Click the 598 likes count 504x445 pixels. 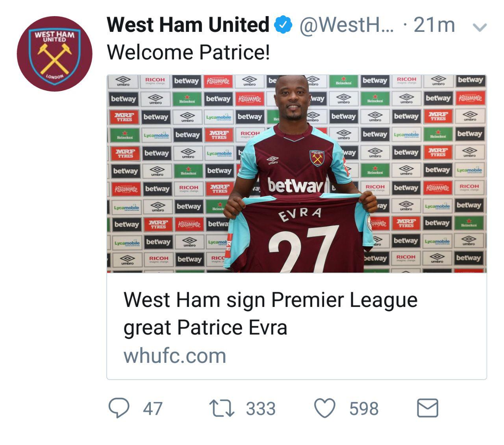point(364,408)
